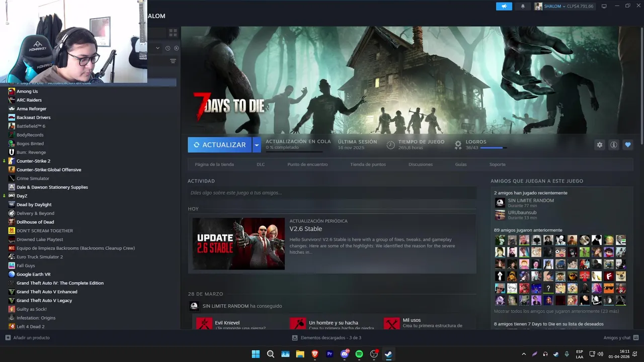This screenshot has height=362, width=644.
Task: Open downloads Elementos descargados status
Action: [x=327, y=338]
